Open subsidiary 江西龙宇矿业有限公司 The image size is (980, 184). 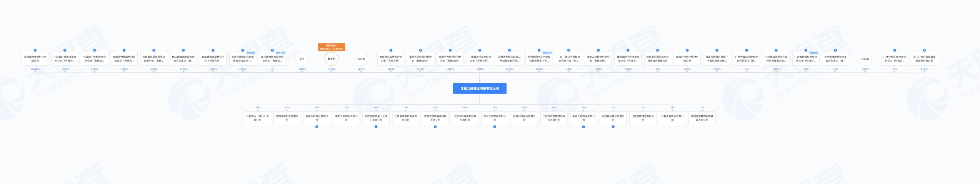coord(287,118)
